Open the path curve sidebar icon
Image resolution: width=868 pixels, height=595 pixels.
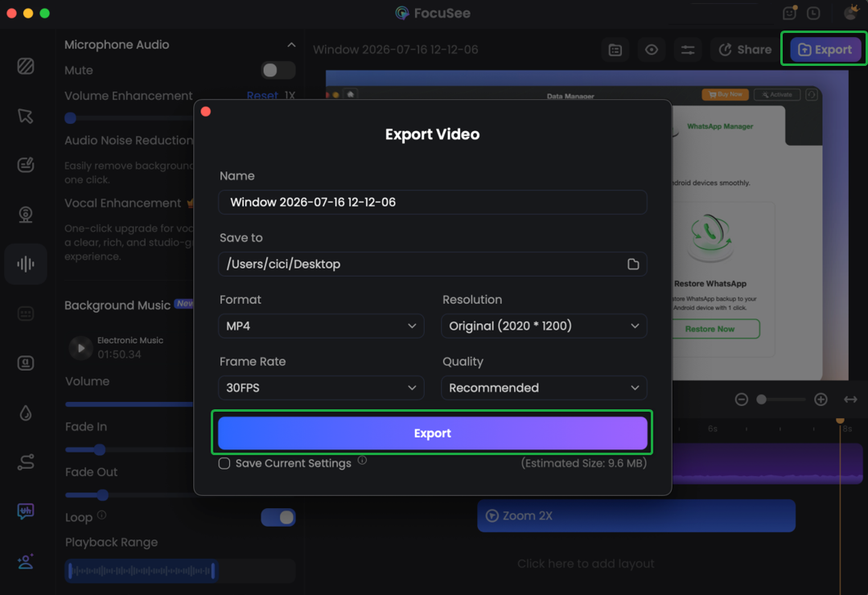(x=26, y=462)
